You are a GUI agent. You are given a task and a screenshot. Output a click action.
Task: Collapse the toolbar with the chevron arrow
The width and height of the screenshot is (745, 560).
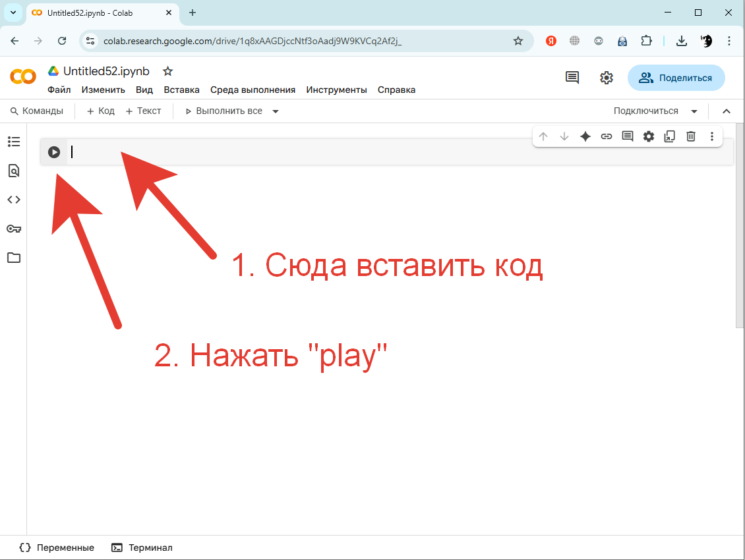[x=727, y=111]
